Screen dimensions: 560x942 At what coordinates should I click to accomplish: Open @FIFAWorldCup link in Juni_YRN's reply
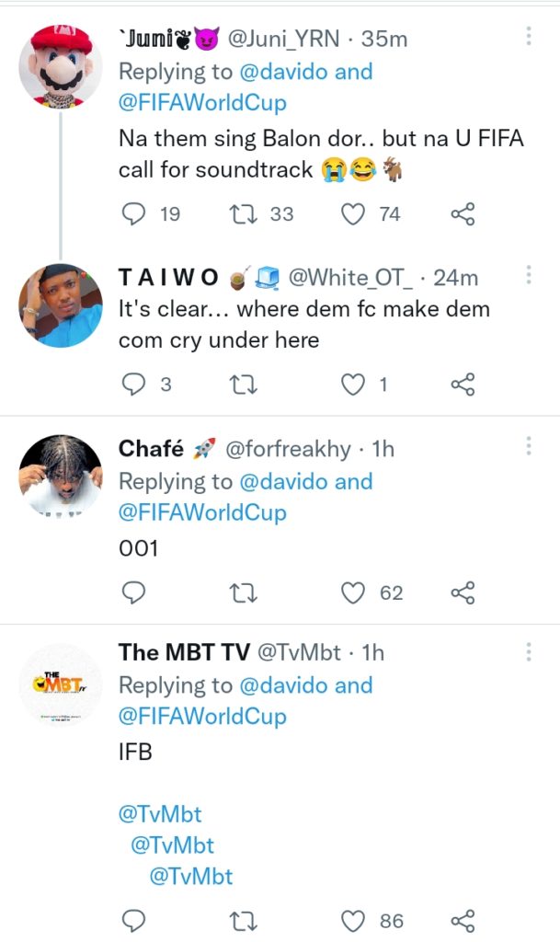coord(202,103)
